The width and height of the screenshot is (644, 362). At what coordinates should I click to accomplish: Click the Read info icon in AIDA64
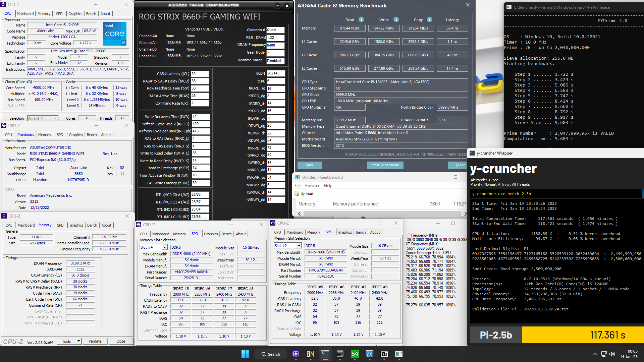tap(361, 20)
